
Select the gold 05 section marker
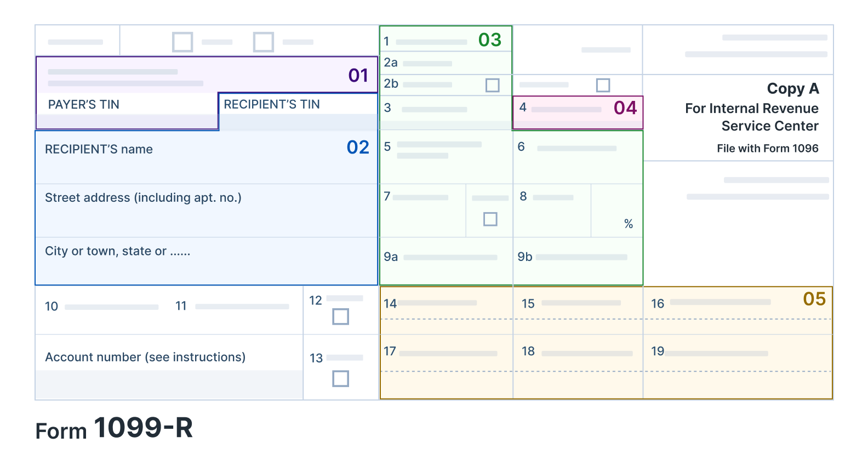tap(814, 299)
